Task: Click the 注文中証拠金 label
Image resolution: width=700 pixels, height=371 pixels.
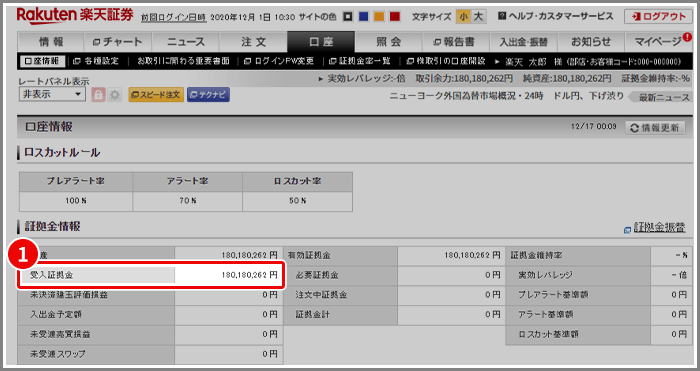Action: pyautogui.click(x=321, y=295)
